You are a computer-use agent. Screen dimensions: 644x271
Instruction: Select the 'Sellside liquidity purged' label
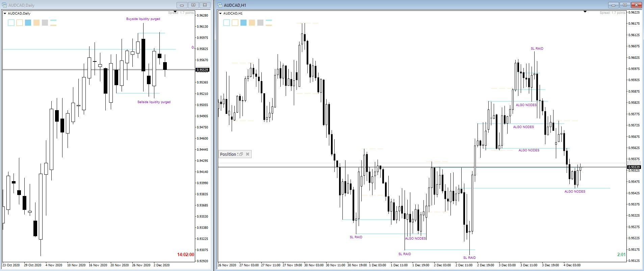[x=154, y=102]
